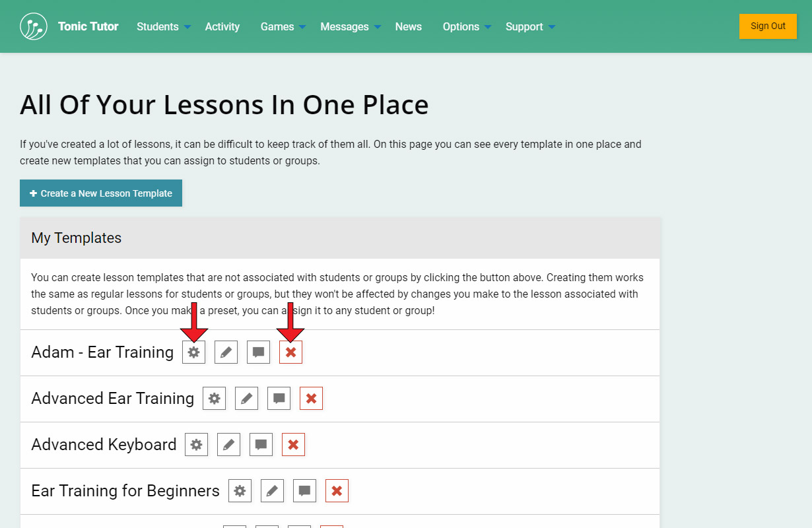
Task: Click pencil edit icon for Adam - Ear Training
Action: tap(226, 352)
